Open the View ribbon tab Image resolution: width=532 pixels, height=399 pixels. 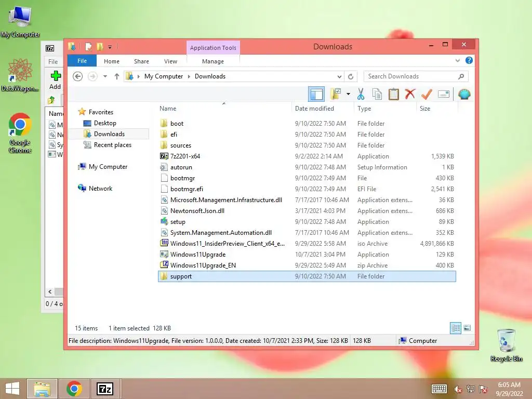click(170, 61)
